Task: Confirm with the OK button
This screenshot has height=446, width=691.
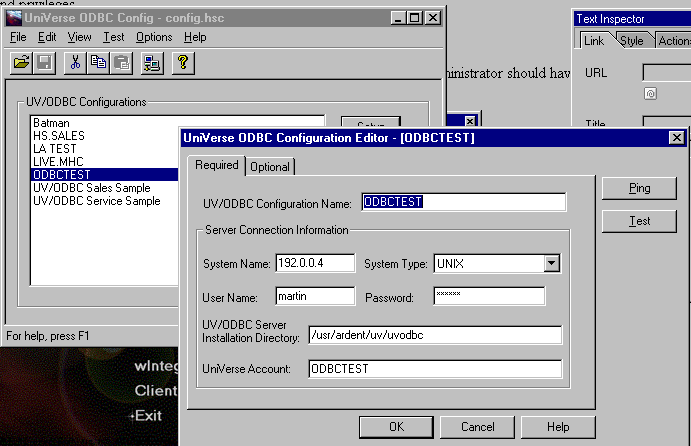Action: click(x=396, y=427)
